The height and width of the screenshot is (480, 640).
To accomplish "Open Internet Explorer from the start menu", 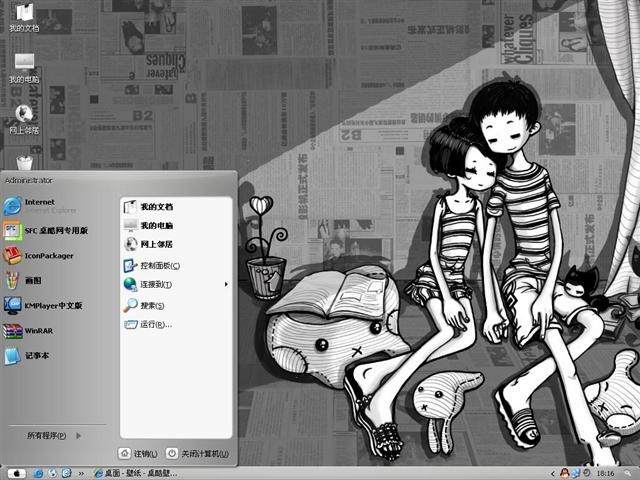I will pyautogui.click(x=41, y=206).
